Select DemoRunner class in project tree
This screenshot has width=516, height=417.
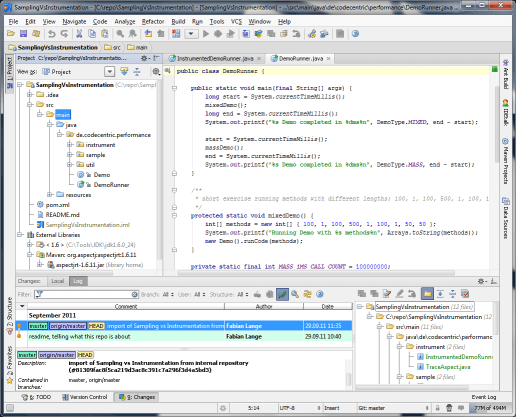point(111,185)
